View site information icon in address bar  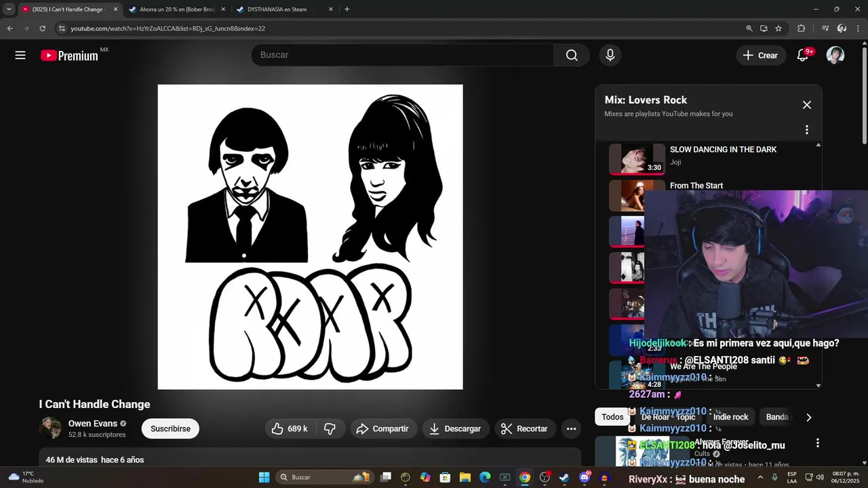point(62,28)
